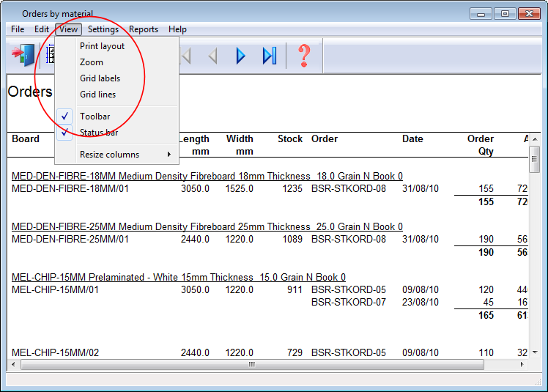Screen dimensions: 548x392
Task: Click the horizontal scrollbar left arrow
Action: coord(13,364)
